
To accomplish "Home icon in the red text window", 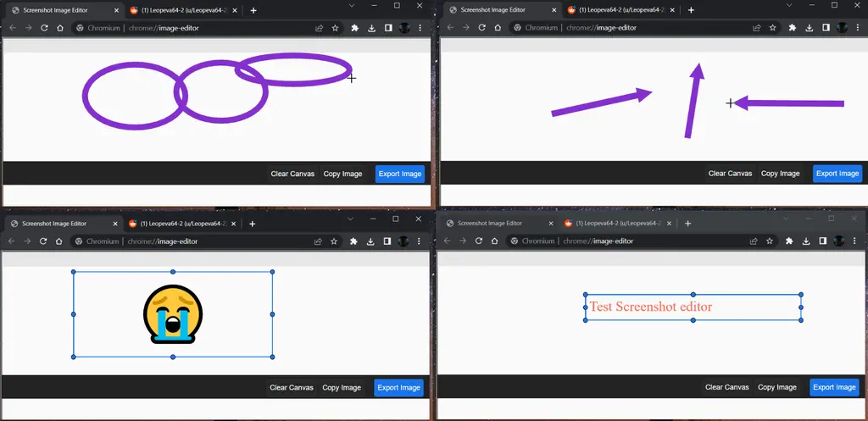I will pyautogui.click(x=494, y=241).
